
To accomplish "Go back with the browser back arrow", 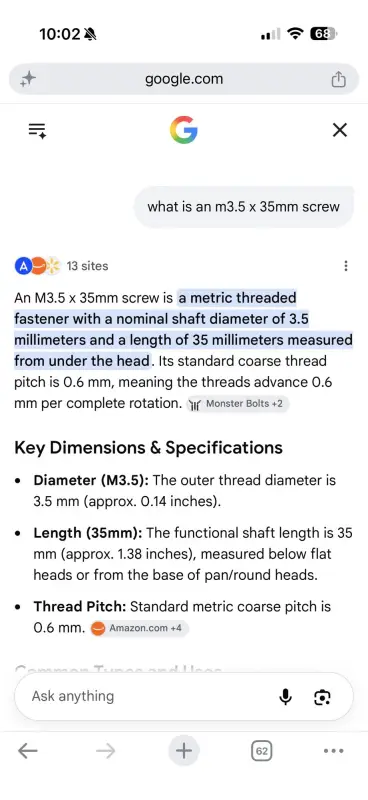I will [28, 751].
